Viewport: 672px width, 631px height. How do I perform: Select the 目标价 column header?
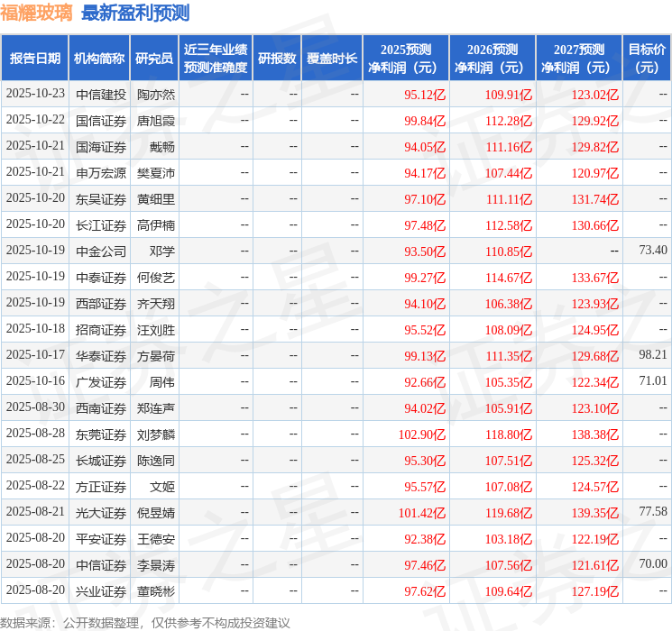coord(647,58)
